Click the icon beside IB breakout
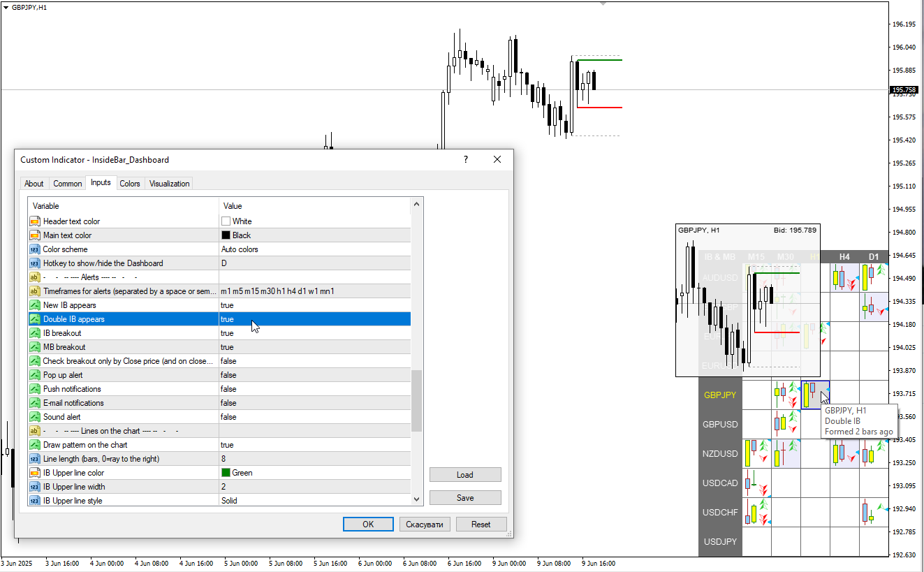The image size is (924, 572). 35,333
